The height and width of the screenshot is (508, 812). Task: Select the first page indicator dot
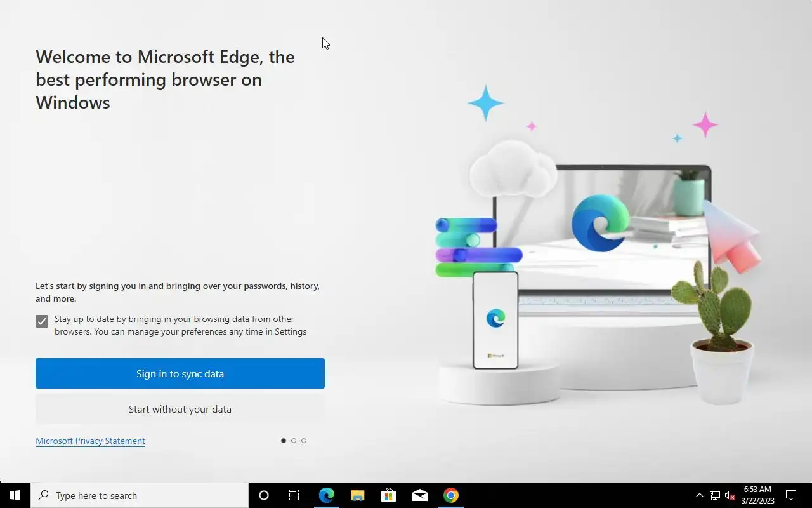[x=284, y=441]
